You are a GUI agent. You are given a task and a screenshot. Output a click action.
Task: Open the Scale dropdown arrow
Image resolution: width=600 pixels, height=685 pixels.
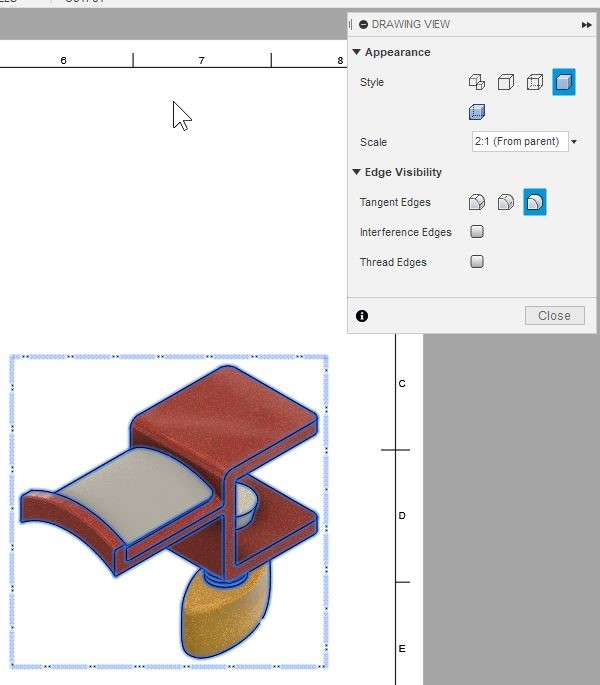575,142
